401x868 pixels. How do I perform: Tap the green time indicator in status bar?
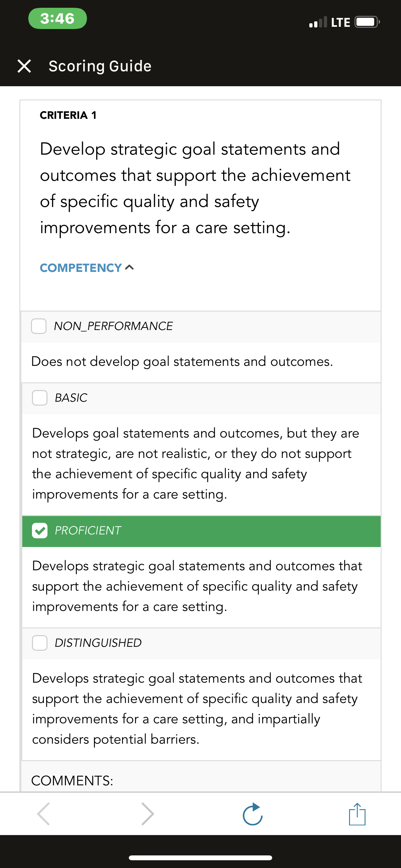[57, 18]
